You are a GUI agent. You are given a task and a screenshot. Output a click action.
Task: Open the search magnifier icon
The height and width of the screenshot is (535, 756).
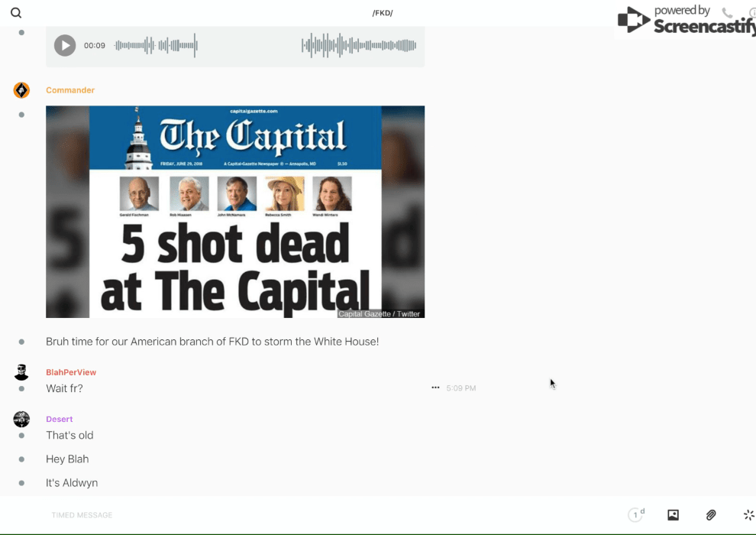[x=16, y=13]
